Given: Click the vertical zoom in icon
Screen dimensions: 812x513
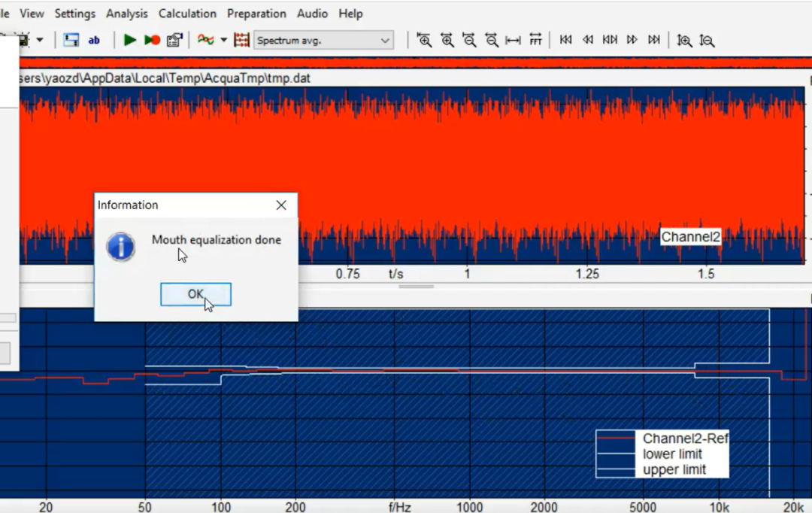Looking at the screenshot, I should (x=684, y=40).
